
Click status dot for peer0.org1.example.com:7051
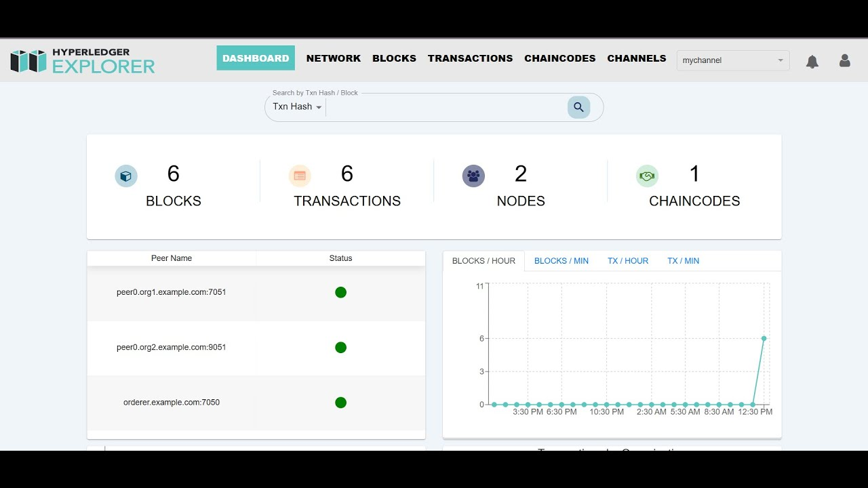click(341, 292)
